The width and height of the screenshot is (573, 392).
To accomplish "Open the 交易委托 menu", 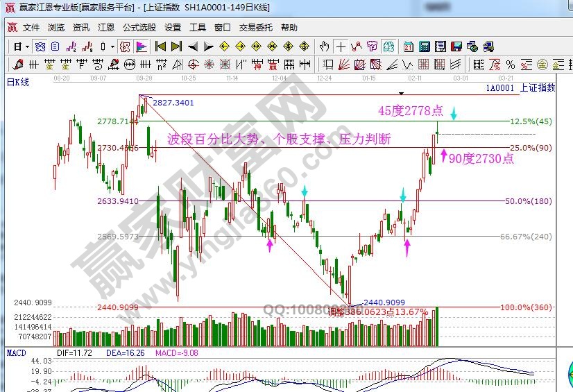I will click(x=256, y=28).
